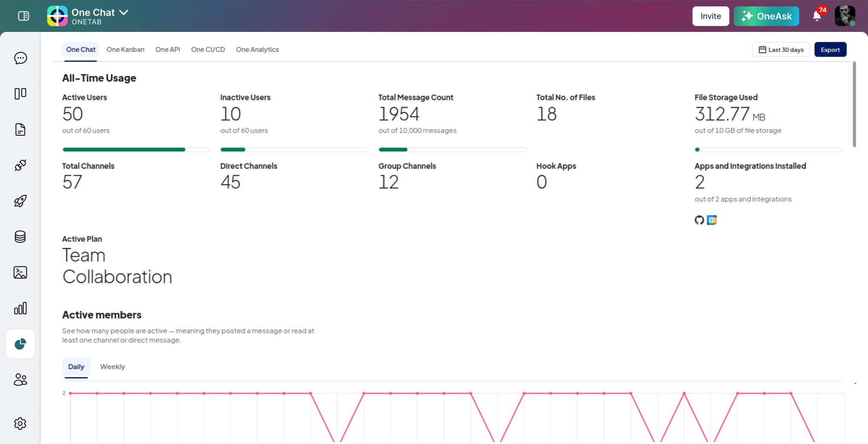The width and height of the screenshot is (868, 444).
Task: Open the image gallery sidebar icon
Action: pyautogui.click(x=20, y=272)
